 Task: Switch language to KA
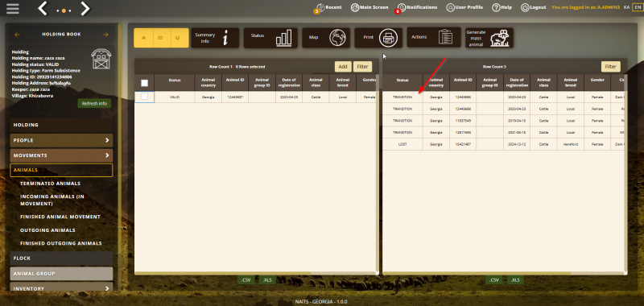[x=626, y=7]
